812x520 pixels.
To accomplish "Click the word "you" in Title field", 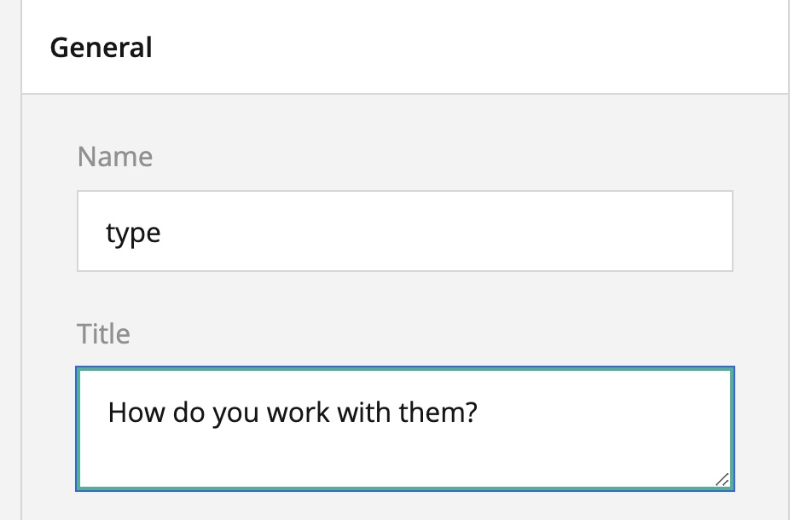I will (x=233, y=413).
